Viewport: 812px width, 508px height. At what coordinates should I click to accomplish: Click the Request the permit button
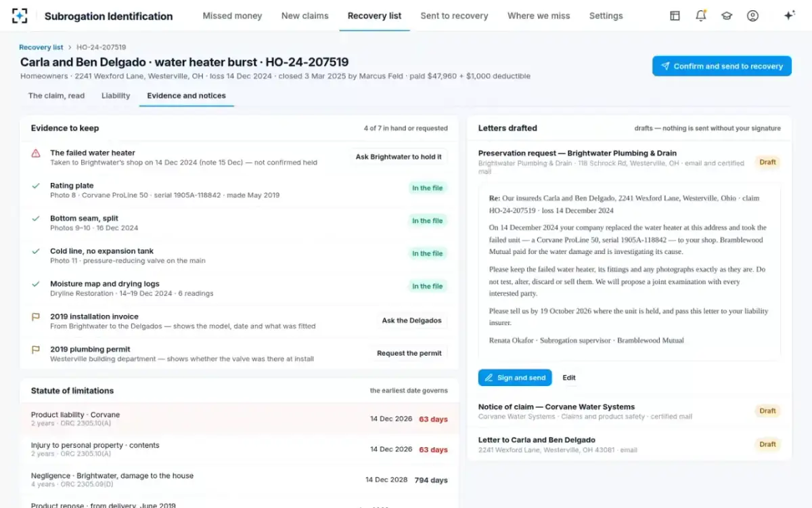[409, 353]
